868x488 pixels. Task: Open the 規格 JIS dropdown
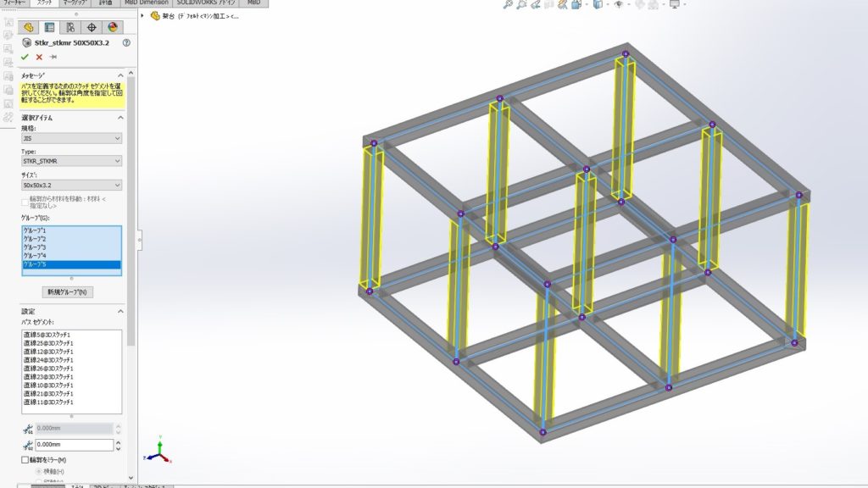pyautogui.click(x=71, y=138)
